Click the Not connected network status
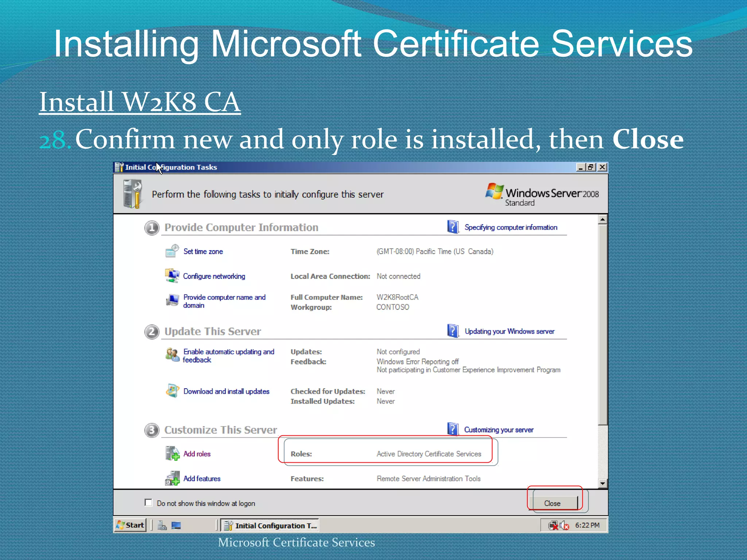The width and height of the screenshot is (747, 560). click(x=398, y=276)
